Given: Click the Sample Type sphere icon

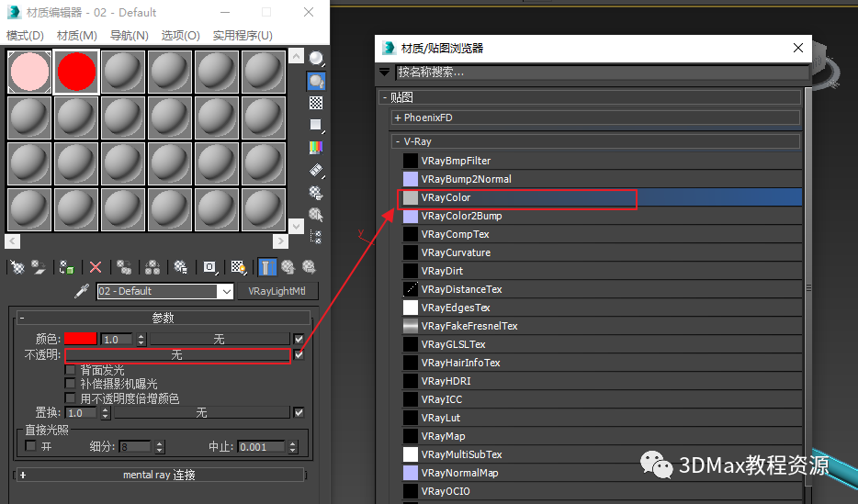Looking at the screenshot, I should 316,59.
